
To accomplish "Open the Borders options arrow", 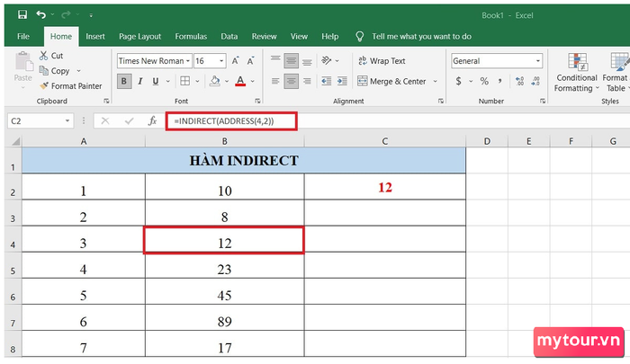I will click(197, 82).
